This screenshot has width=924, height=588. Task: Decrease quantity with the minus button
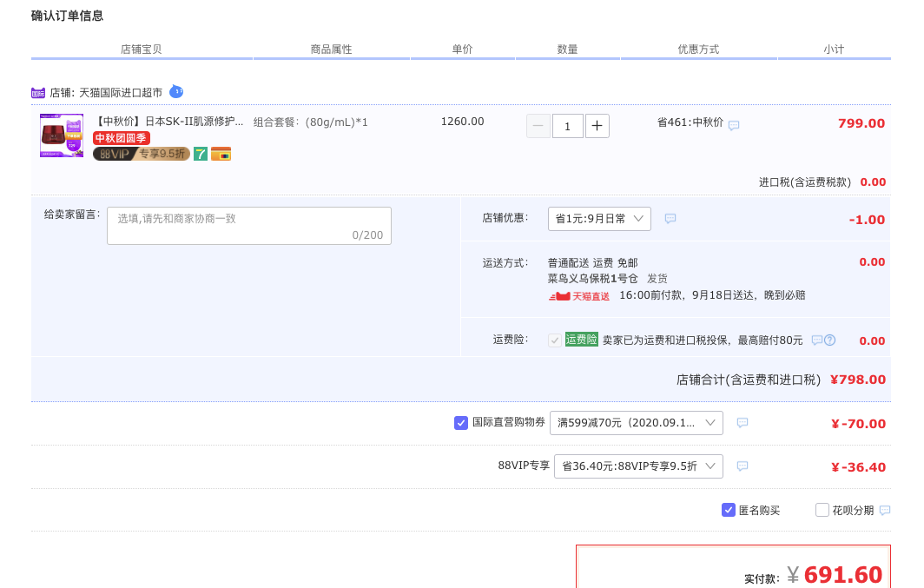point(538,125)
